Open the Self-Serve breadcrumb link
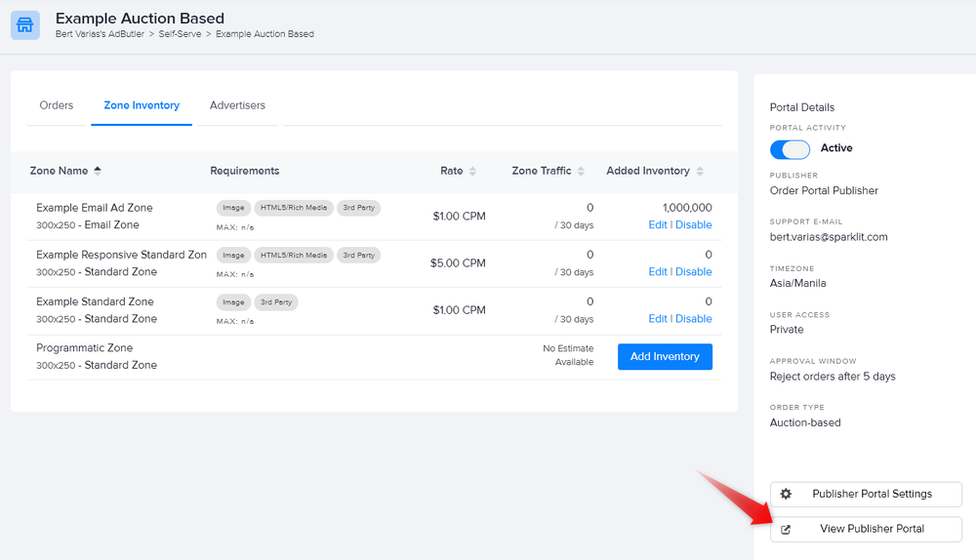This screenshot has height=560, width=976. [x=180, y=34]
